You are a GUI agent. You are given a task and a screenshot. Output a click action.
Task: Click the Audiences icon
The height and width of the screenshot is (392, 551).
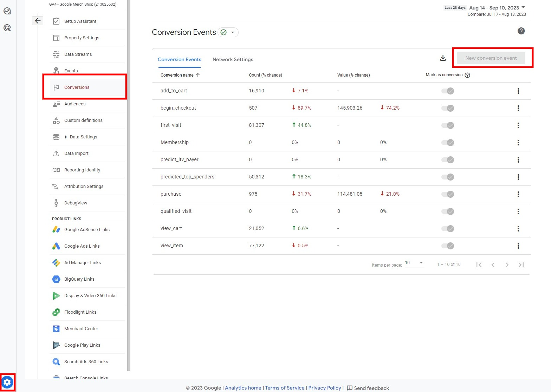[56, 104]
